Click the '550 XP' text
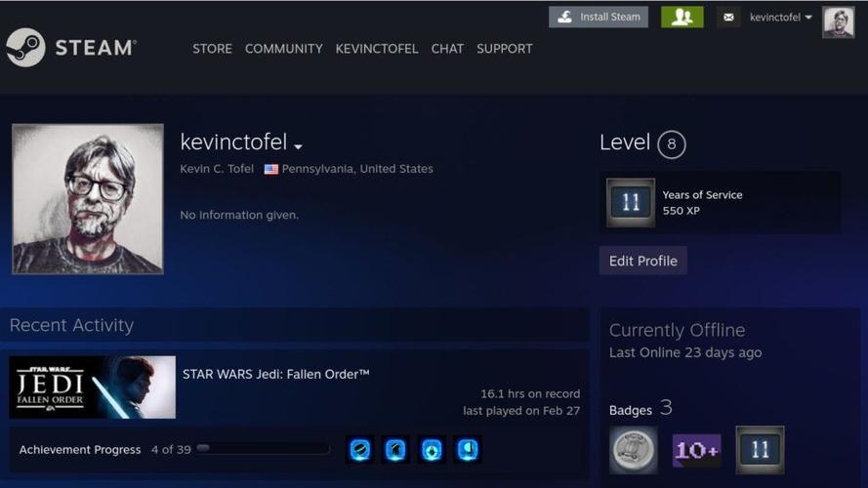The height and width of the screenshot is (488, 868). [x=681, y=211]
